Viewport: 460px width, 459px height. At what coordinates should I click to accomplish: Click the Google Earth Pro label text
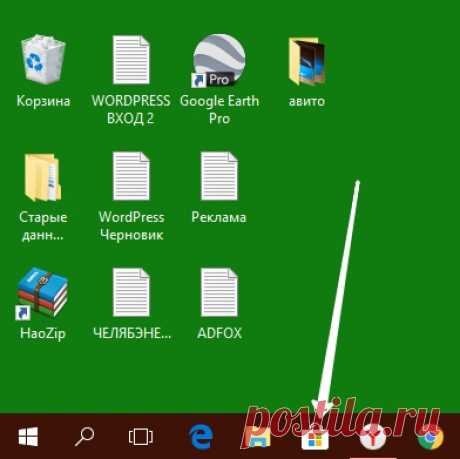tap(219, 109)
